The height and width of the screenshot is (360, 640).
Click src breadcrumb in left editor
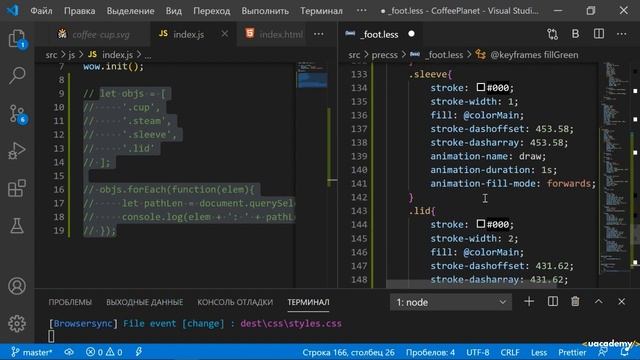pyautogui.click(x=51, y=55)
